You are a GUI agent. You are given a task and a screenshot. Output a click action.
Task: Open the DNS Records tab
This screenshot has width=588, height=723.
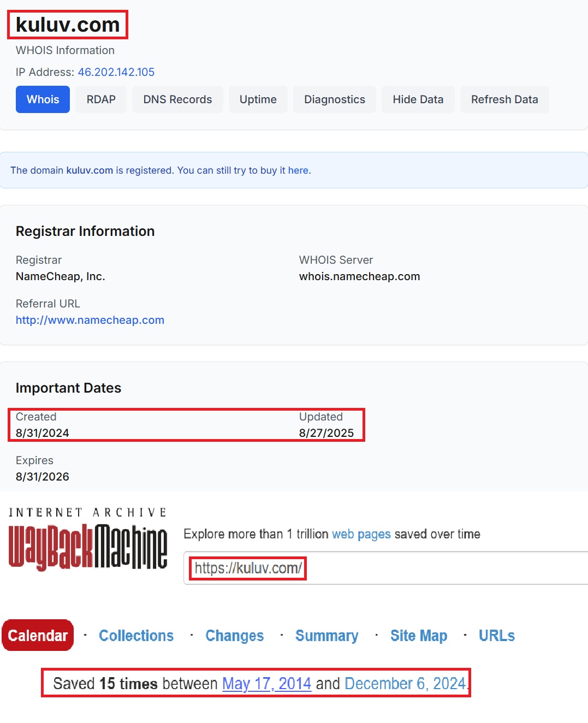(177, 99)
